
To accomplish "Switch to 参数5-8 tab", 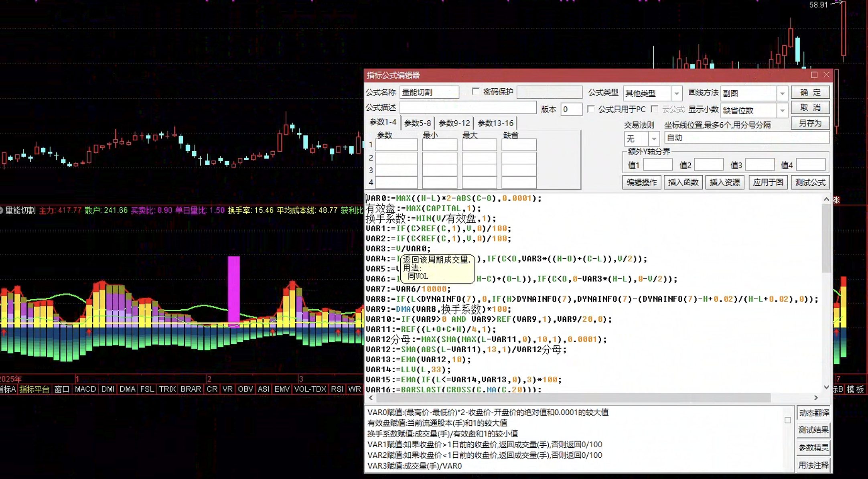I will (x=418, y=123).
